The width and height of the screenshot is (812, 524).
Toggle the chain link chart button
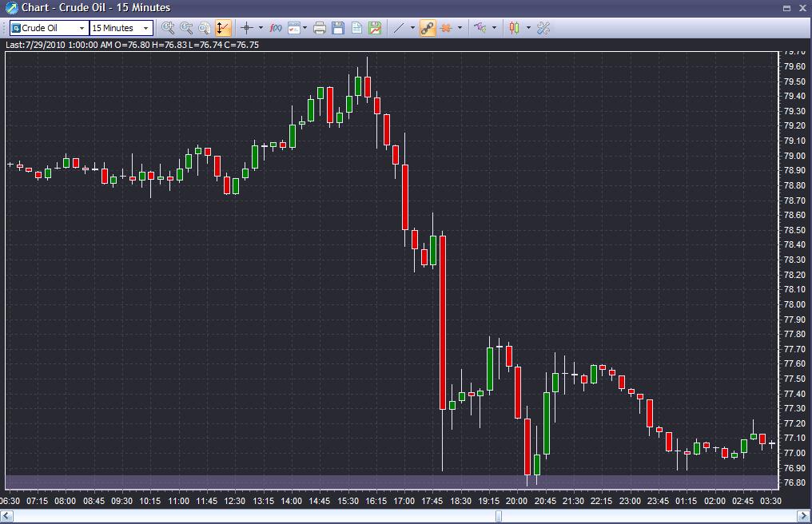pyautogui.click(x=428, y=28)
